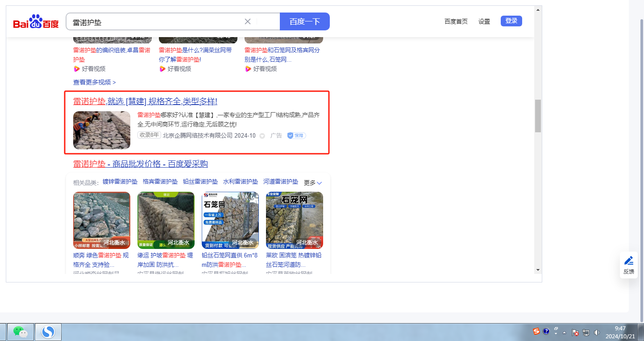
Task: Open Action Center flag icon
Action: coord(576,333)
